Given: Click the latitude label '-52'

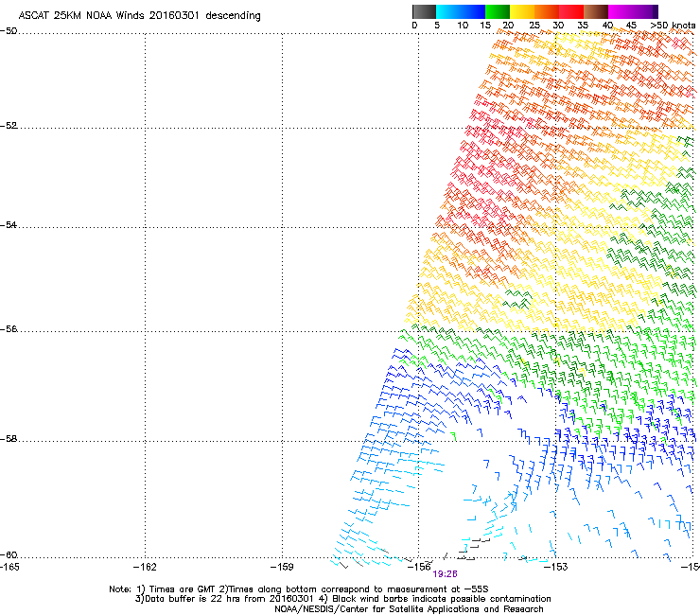Looking at the screenshot, I should tap(9, 126).
